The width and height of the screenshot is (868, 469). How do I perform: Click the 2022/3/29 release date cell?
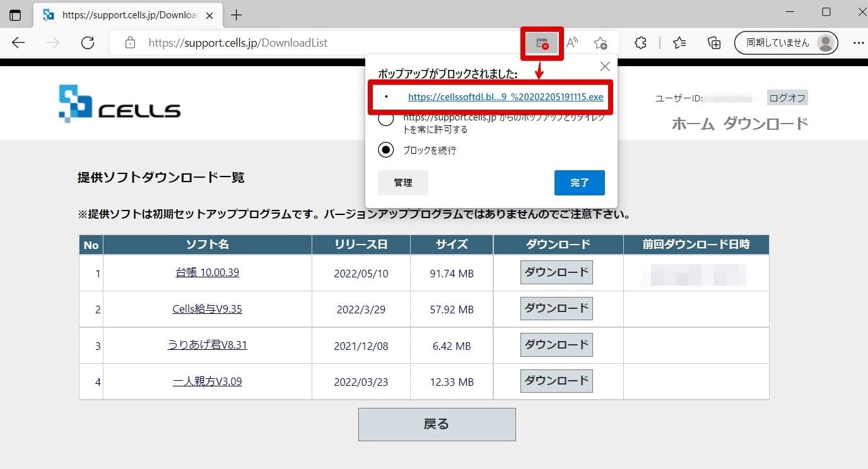[361, 310]
